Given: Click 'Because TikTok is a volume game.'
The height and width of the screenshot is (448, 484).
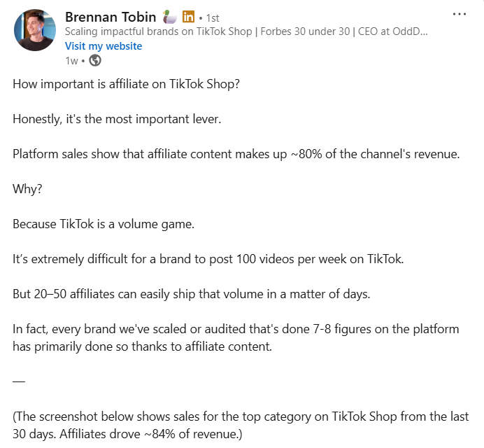Looking at the screenshot, I should (104, 224).
